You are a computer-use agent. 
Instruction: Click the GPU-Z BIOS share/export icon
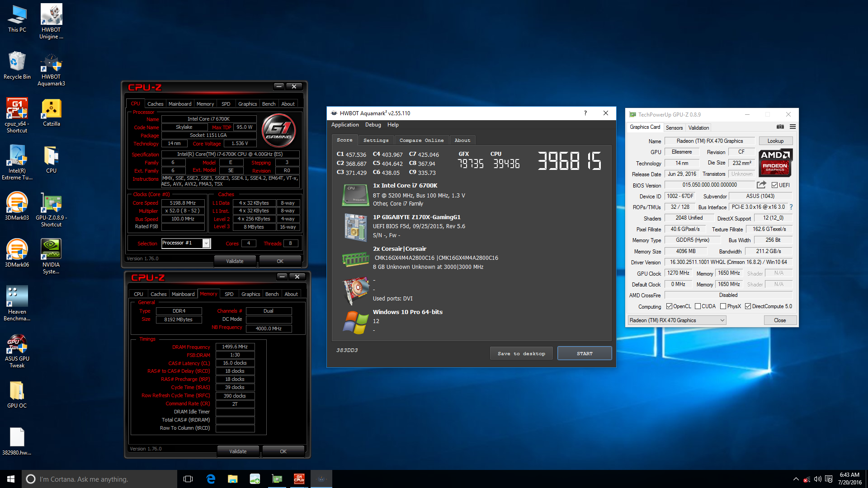coord(761,185)
